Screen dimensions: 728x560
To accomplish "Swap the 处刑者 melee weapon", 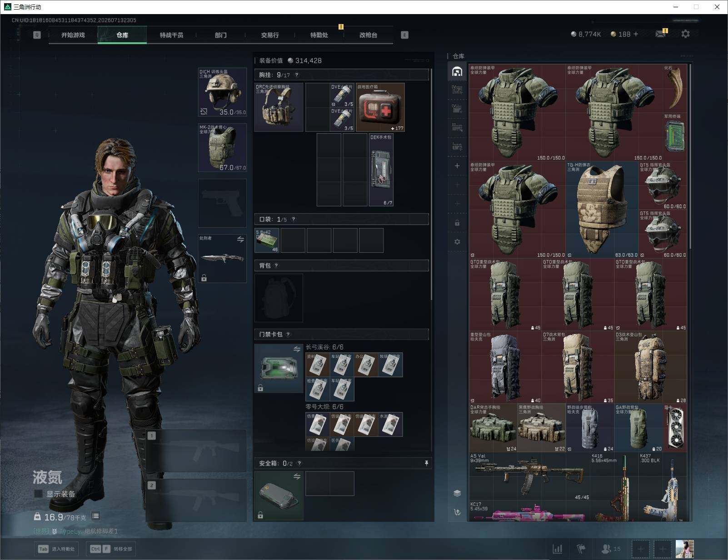I will (x=240, y=239).
